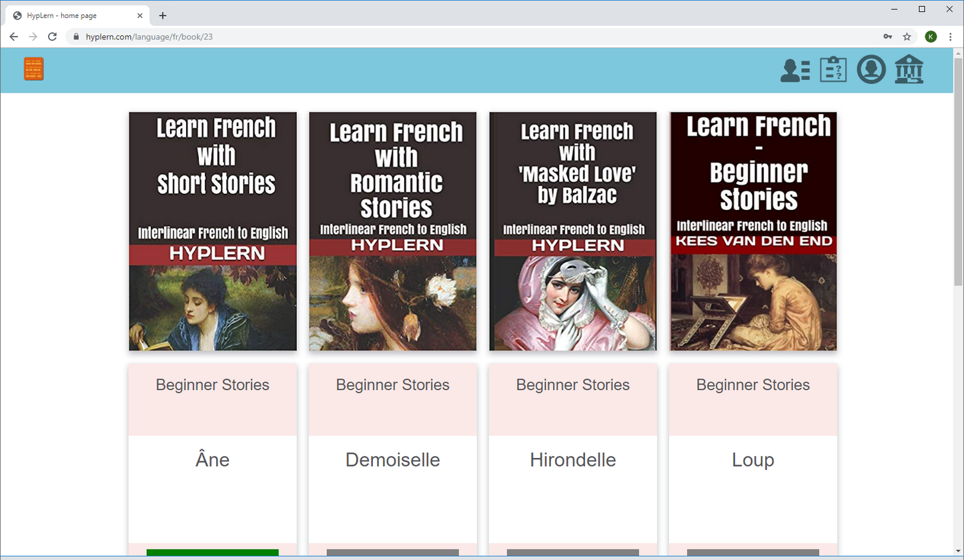
Task: Select the HypLern - home page tab
Action: point(73,15)
